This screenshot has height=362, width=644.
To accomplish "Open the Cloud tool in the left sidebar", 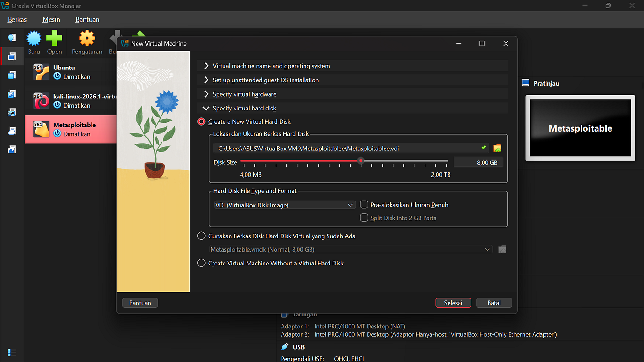I will coord(12,131).
